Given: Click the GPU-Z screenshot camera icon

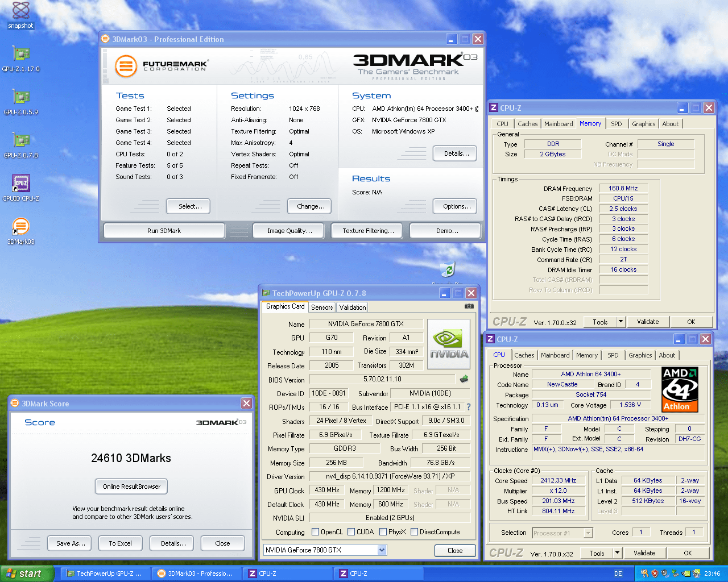Looking at the screenshot, I should pos(469,306).
